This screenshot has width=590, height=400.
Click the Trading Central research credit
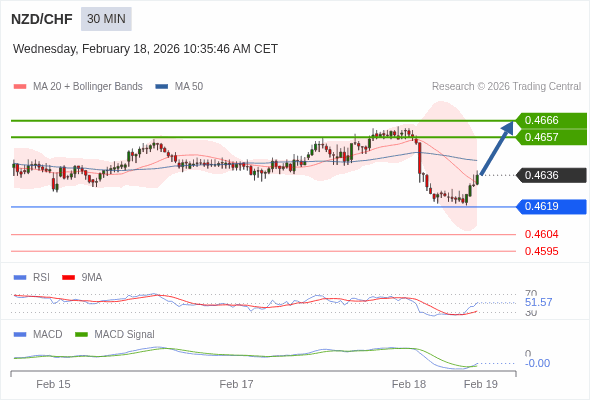pyautogui.click(x=506, y=87)
